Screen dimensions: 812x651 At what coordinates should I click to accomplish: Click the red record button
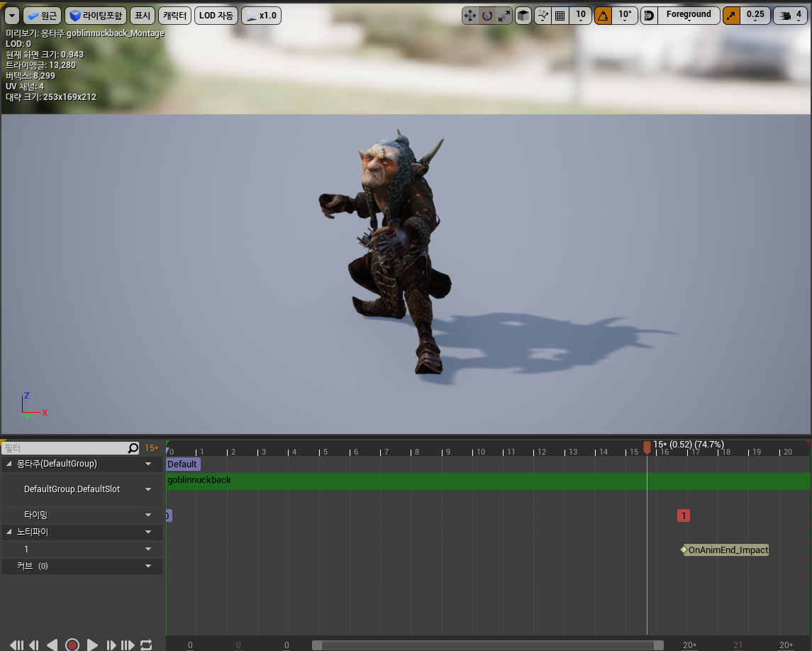(x=72, y=645)
